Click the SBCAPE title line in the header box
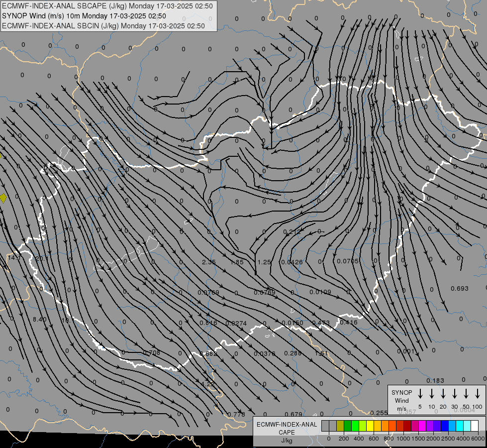This screenshot has height=448, width=487. (x=107, y=6)
